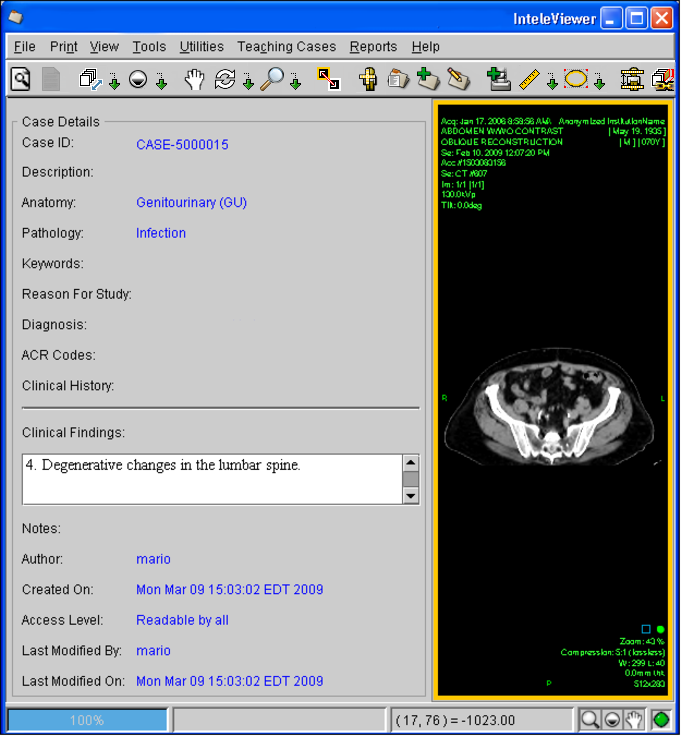Click the Genitourinary (GU) anatomy link
688x742 pixels.
(x=191, y=203)
